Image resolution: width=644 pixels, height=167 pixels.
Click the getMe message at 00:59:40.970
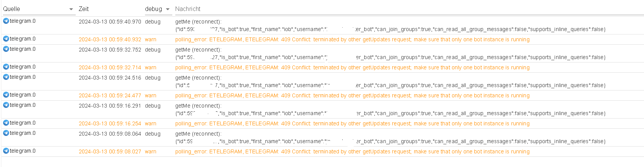pos(198,22)
